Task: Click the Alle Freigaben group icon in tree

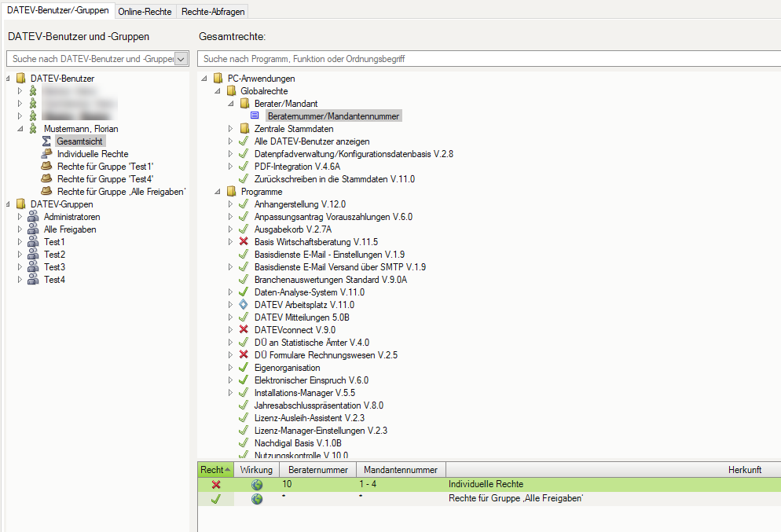Action: tap(33, 229)
